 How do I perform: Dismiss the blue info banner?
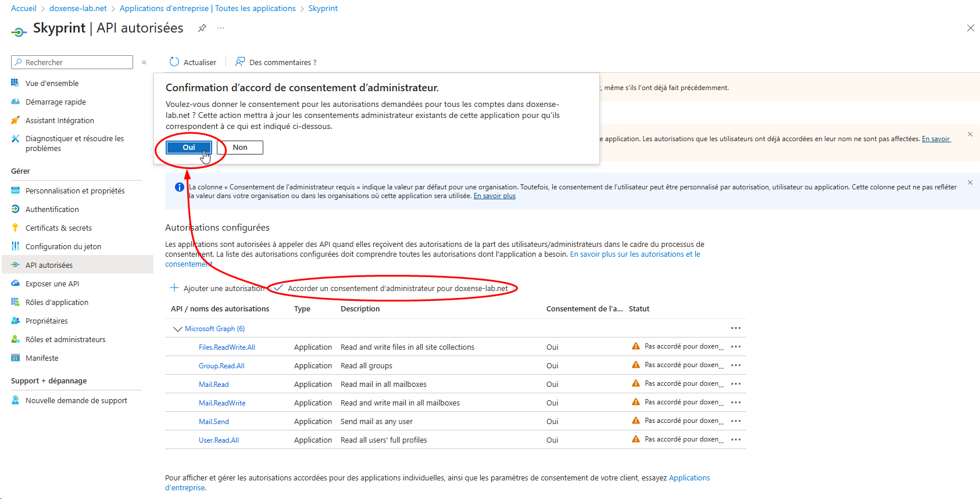(970, 182)
